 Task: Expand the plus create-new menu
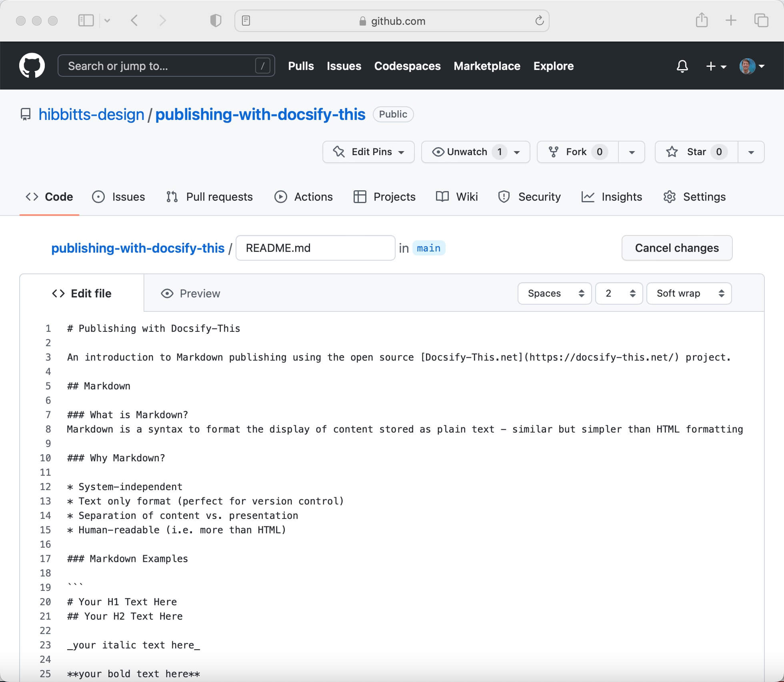[716, 66]
